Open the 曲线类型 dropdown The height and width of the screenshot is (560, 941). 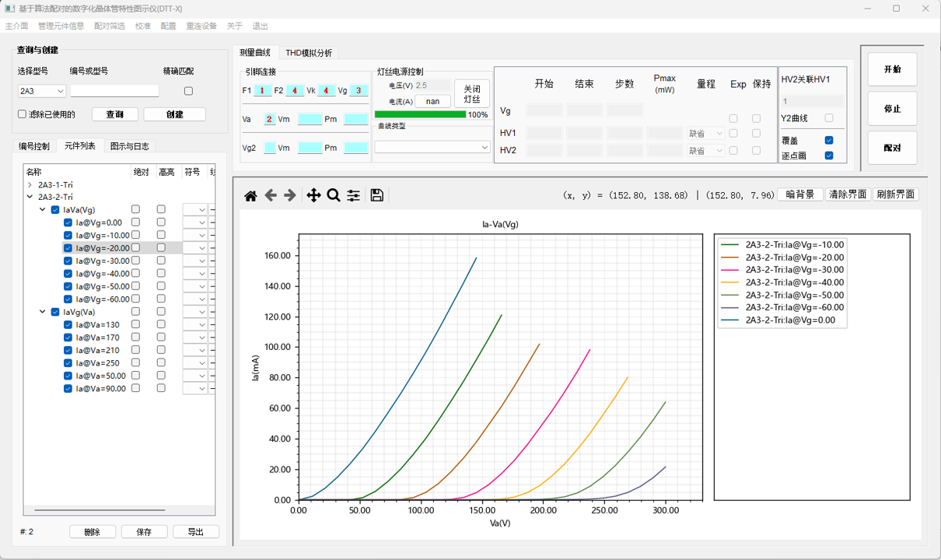[x=432, y=147]
